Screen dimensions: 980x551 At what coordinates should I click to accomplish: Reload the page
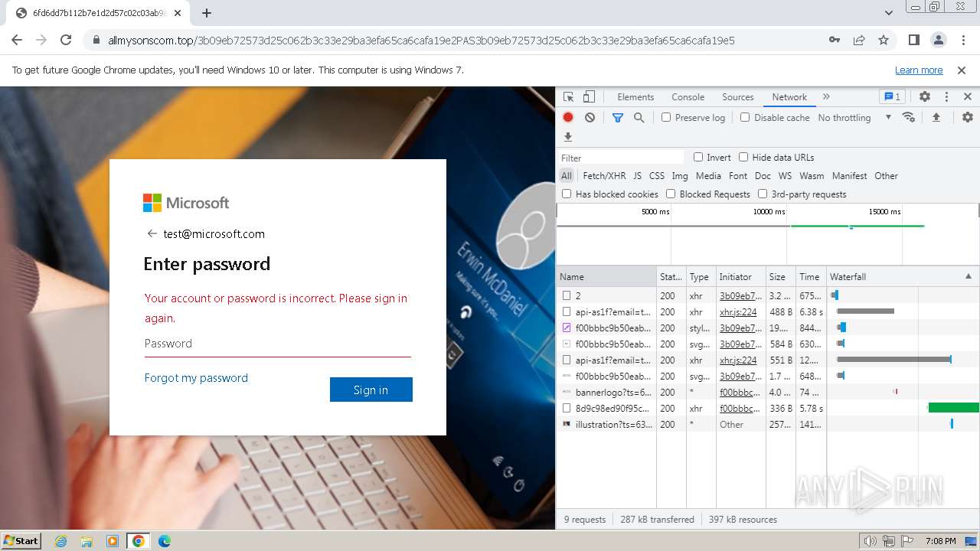[x=66, y=40]
